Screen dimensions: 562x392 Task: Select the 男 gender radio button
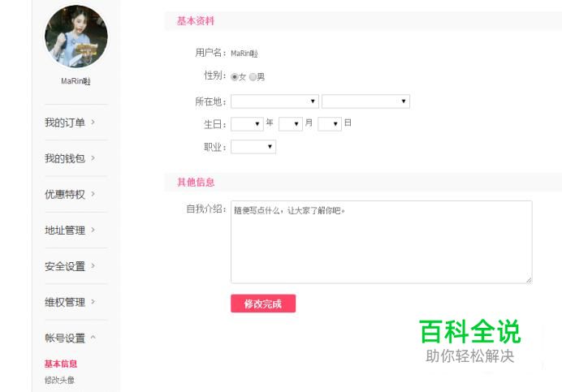(253, 77)
